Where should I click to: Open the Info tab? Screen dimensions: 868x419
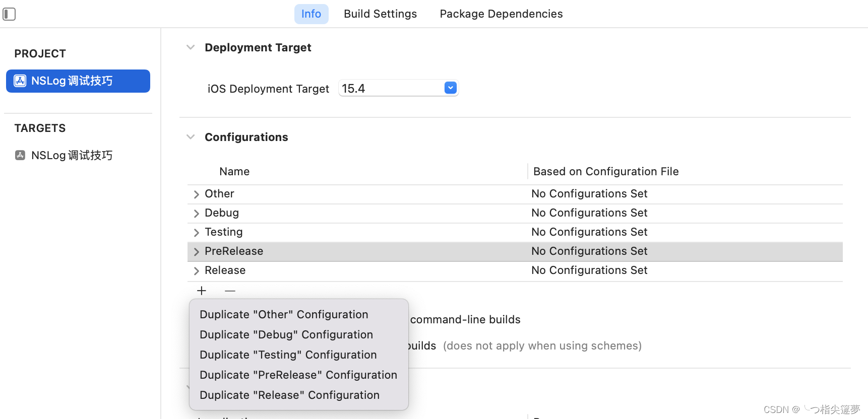pos(311,14)
